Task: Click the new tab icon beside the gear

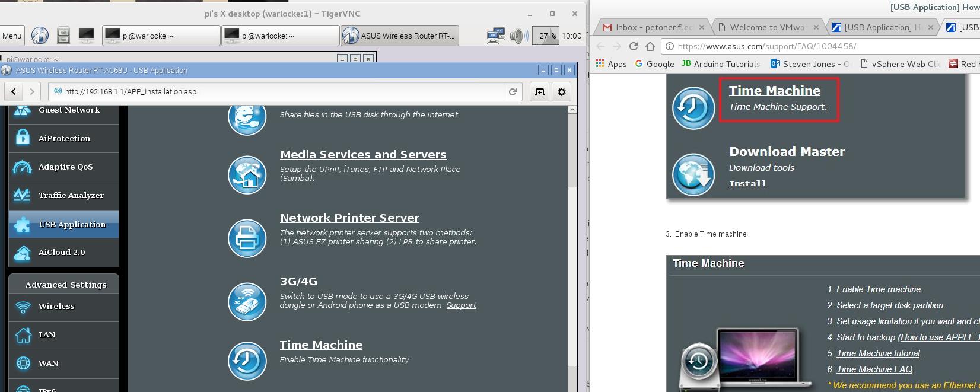Action: pyautogui.click(x=540, y=91)
